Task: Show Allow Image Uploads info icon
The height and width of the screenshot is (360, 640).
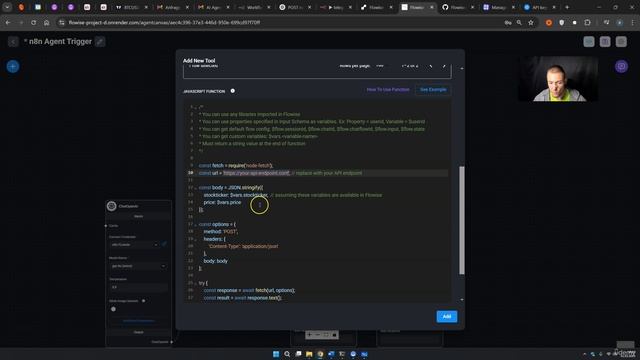Action: tap(143, 301)
